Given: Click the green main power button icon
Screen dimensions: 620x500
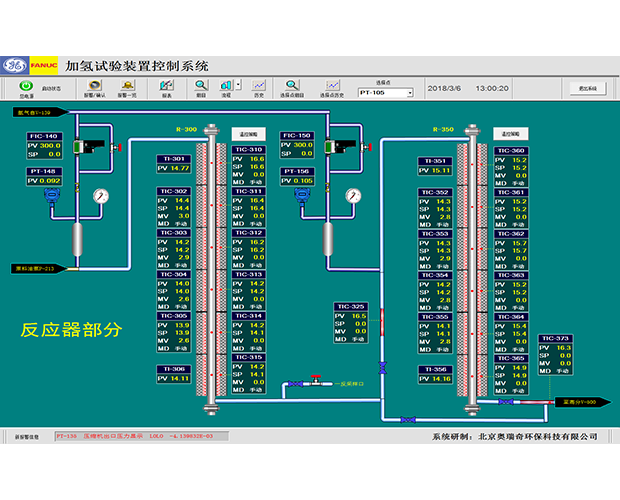Looking at the screenshot, I should 26,85.
